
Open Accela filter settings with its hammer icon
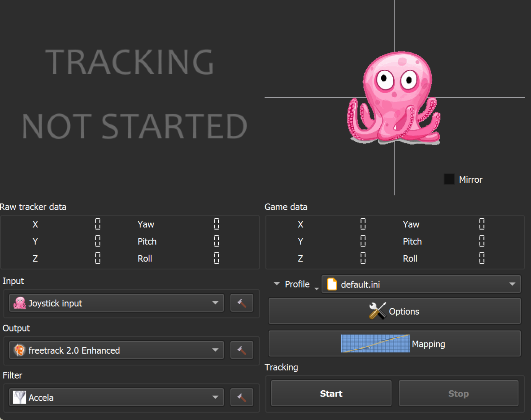tap(241, 397)
